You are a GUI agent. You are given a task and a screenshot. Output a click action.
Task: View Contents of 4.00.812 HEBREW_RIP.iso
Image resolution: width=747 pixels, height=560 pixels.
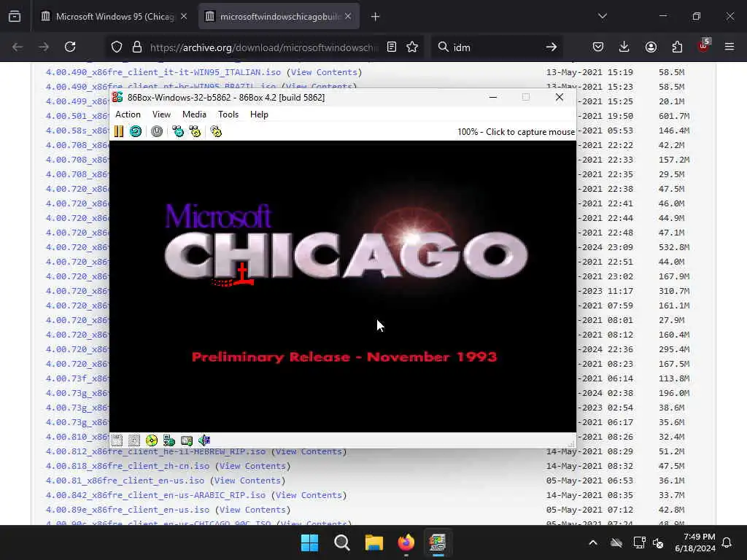coord(309,451)
